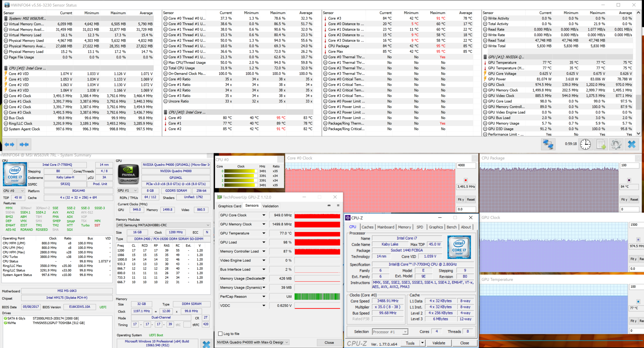Click the collapse columns arrows icon in HWiNFO
Image resolution: width=644 pixels, height=348 pixels.
point(24,144)
